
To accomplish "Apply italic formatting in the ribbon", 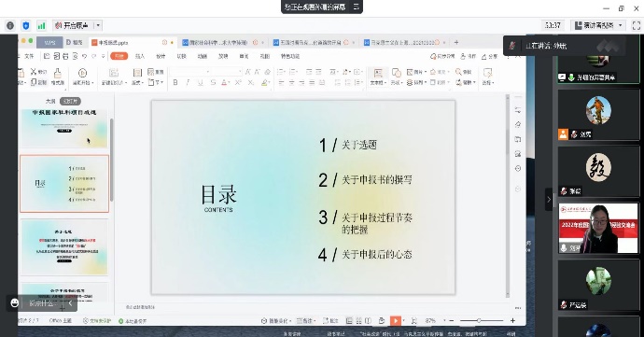I will pos(188,82).
